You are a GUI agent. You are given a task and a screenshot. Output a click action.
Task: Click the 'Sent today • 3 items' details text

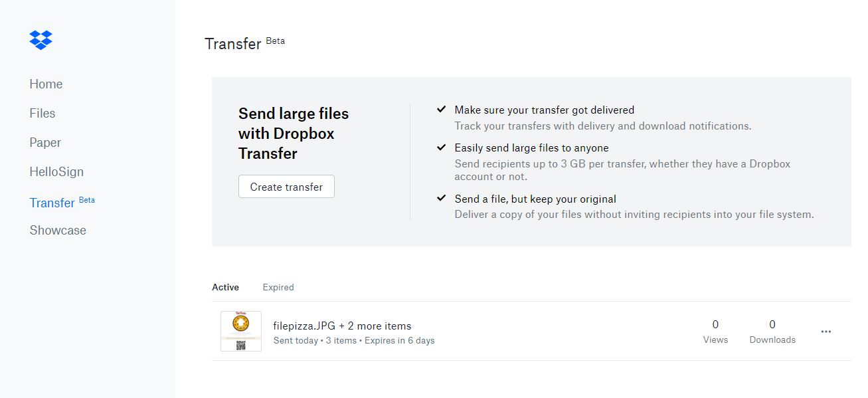point(354,341)
